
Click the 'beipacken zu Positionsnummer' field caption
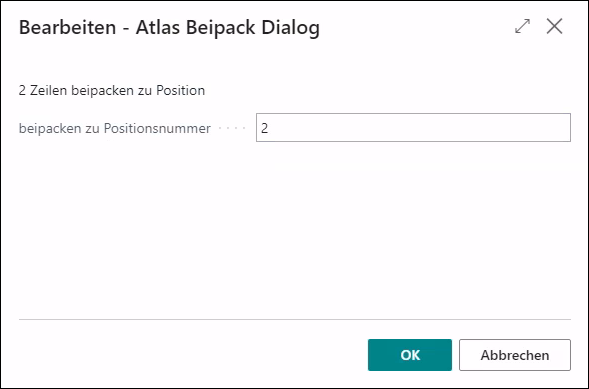(x=115, y=128)
